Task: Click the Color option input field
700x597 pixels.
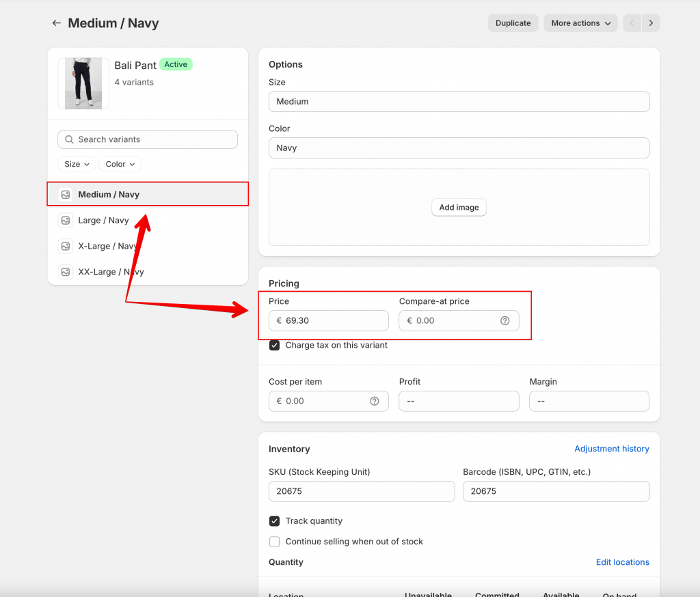Action: coord(459,148)
